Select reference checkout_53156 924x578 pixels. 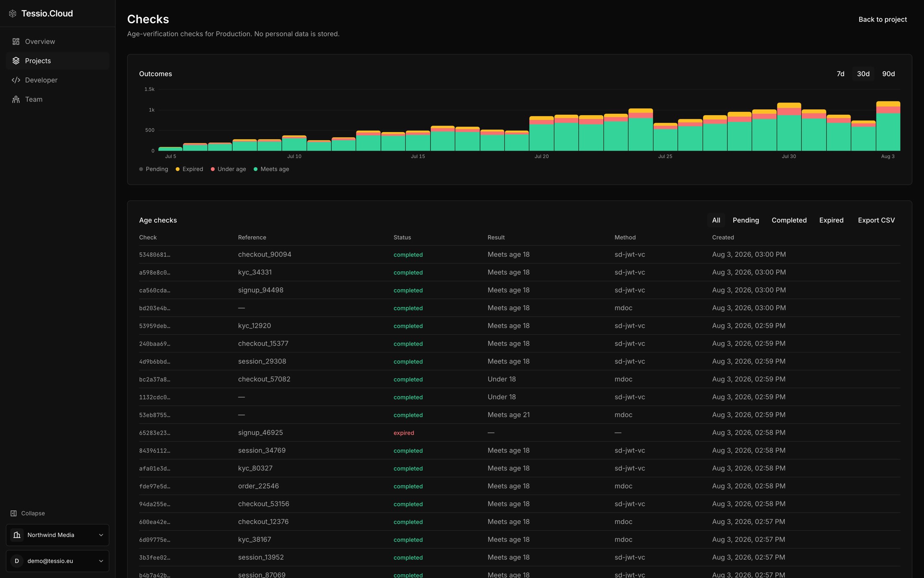pyautogui.click(x=263, y=504)
